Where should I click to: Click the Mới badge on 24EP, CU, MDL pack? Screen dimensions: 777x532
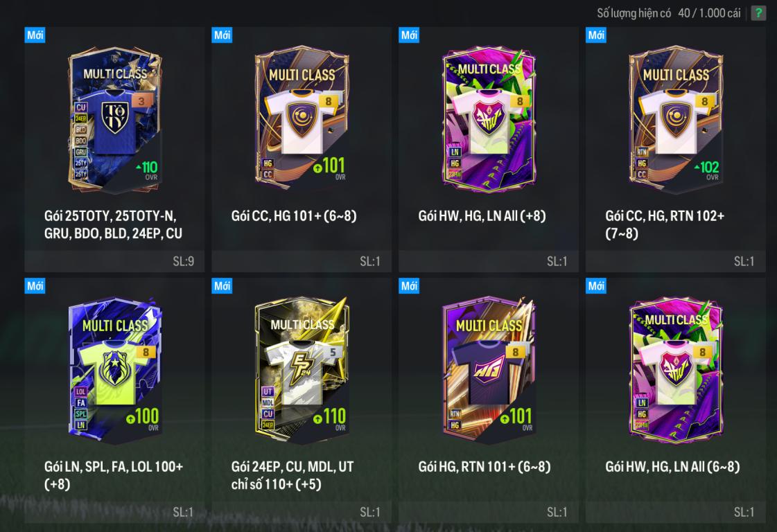point(222,286)
